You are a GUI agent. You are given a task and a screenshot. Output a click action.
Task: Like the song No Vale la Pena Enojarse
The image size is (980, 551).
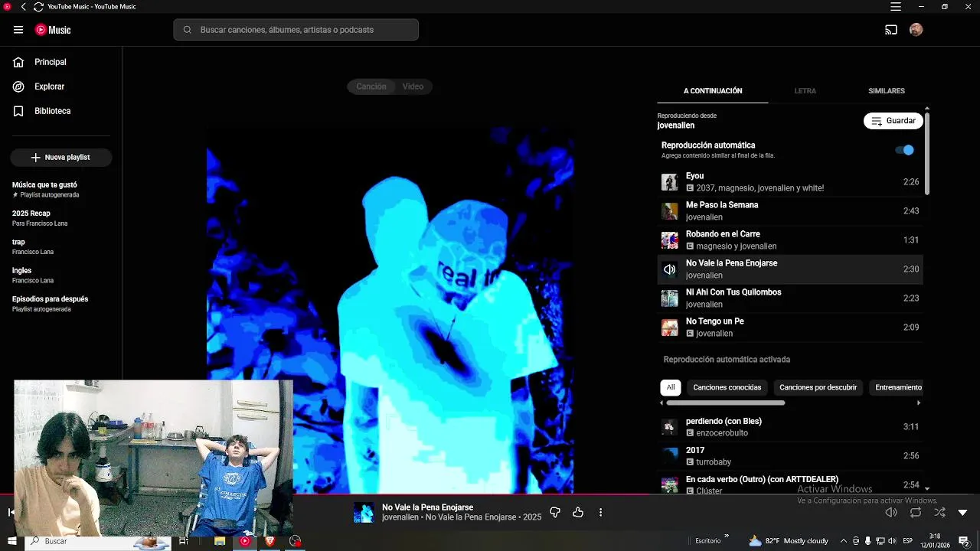578,512
